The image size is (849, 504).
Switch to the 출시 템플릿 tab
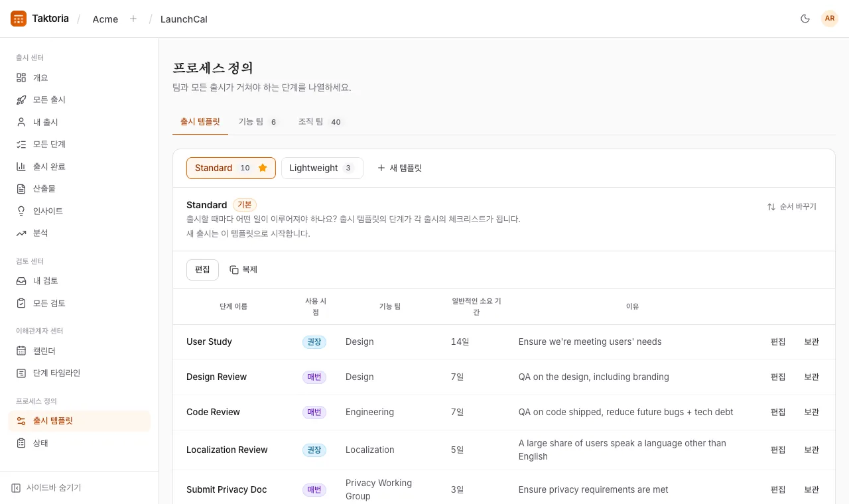coord(200,121)
